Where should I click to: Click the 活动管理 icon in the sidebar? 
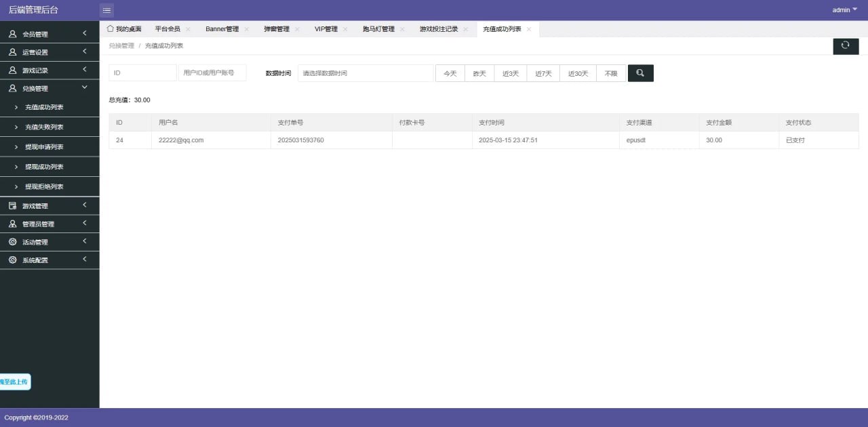pyautogui.click(x=12, y=241)
